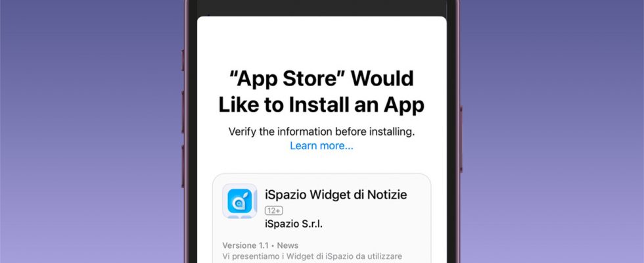The width and height of the screenshot is (644, 263).
Task: Tap an empty area of the app info card
Action: pyautogui.click(x=369, y=222)
